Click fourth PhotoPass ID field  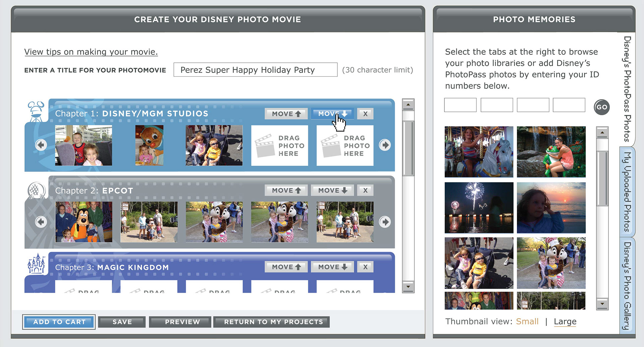(569, 105)
